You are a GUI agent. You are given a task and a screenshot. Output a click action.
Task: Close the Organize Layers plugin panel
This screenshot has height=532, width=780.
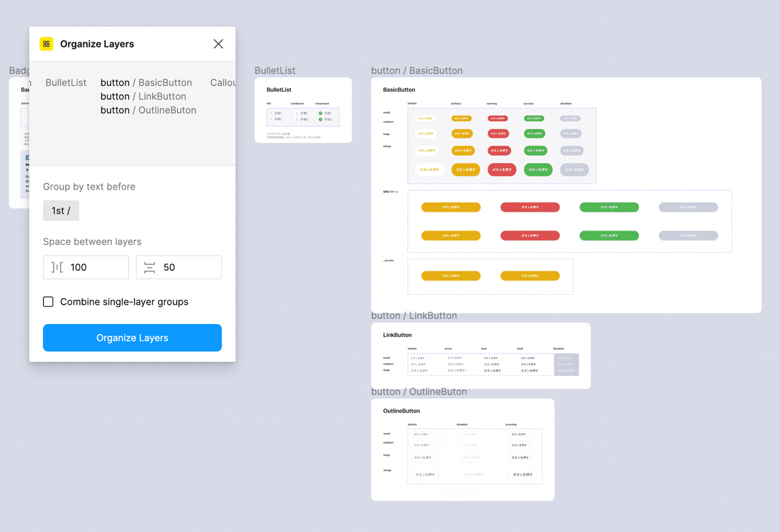pos(218,44)
